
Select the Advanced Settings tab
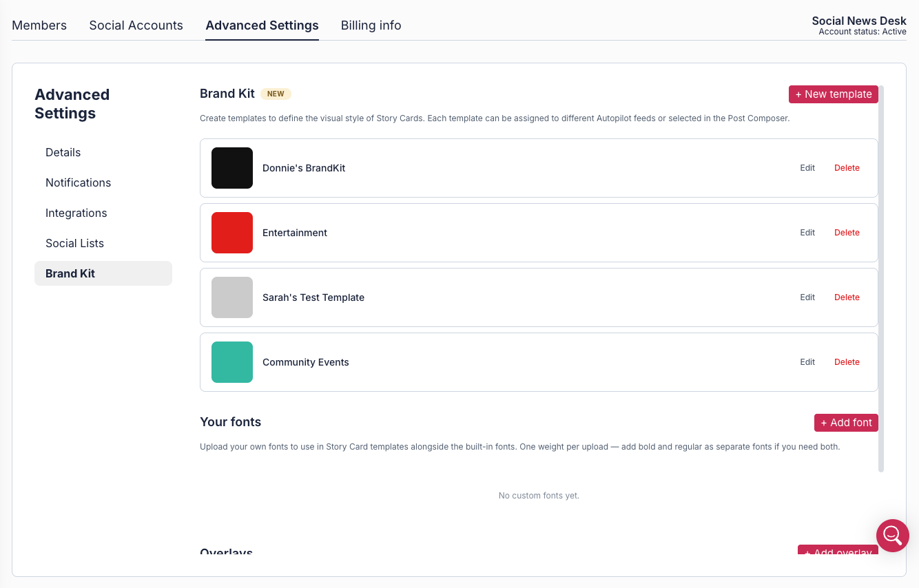262,25
